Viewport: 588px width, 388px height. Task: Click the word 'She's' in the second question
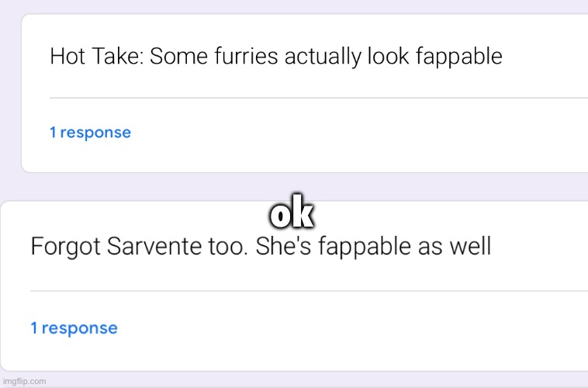click(283, 247)
